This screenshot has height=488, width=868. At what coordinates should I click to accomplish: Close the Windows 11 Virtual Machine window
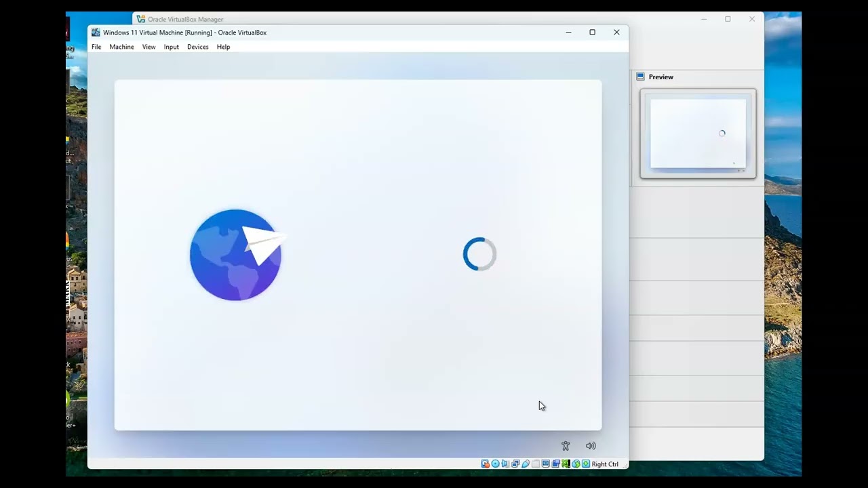pyautogui.click(x=616, y=32)
